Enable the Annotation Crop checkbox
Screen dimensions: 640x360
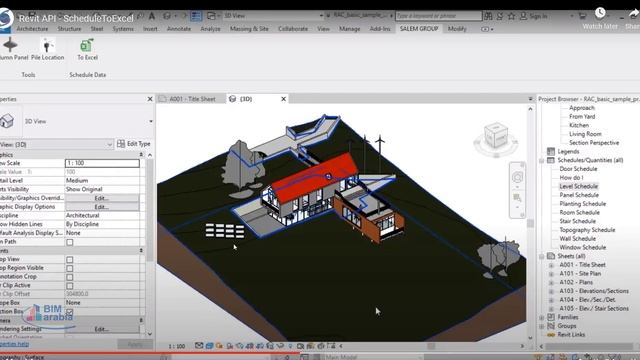click(70, 277)
